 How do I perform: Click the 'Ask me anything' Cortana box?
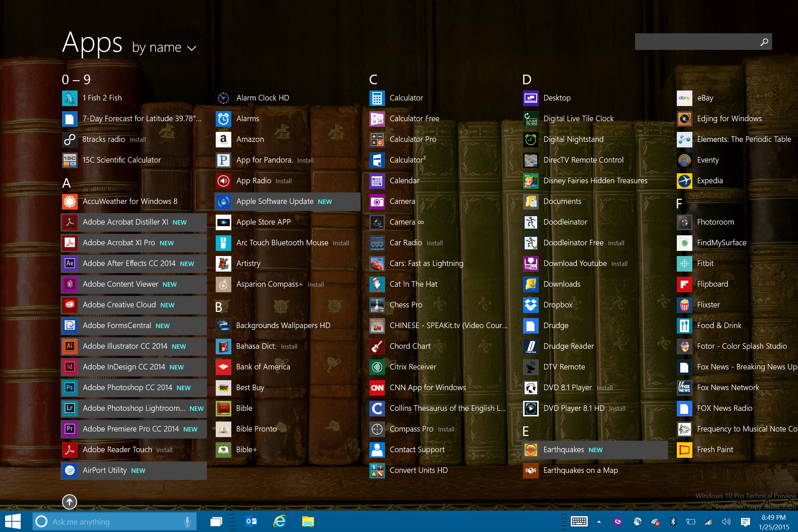tap(115, 522)
